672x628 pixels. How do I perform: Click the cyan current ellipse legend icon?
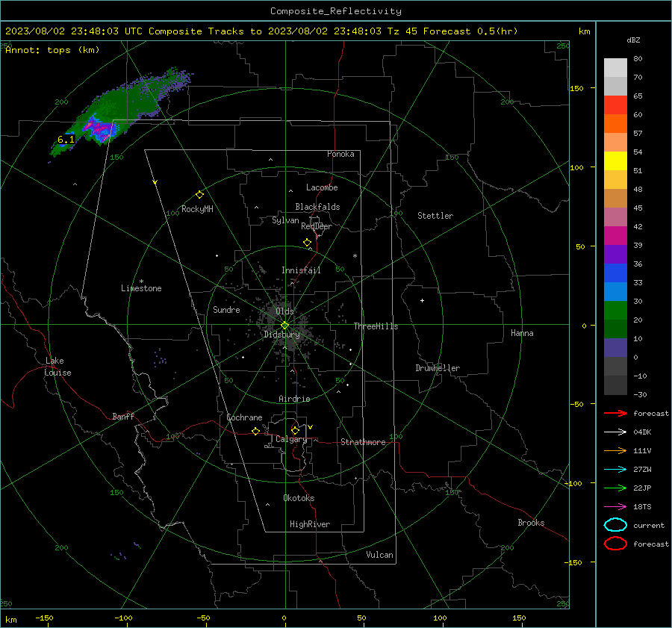(615, 525)
